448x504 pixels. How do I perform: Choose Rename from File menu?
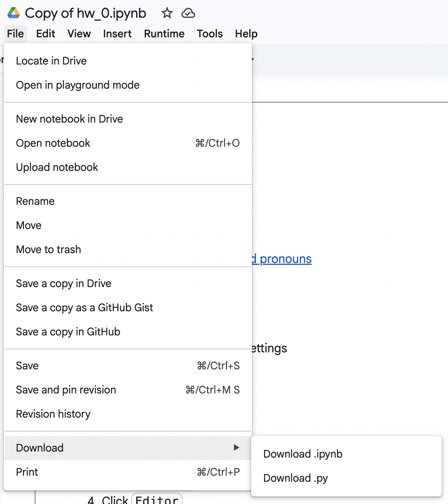(128, 201)
